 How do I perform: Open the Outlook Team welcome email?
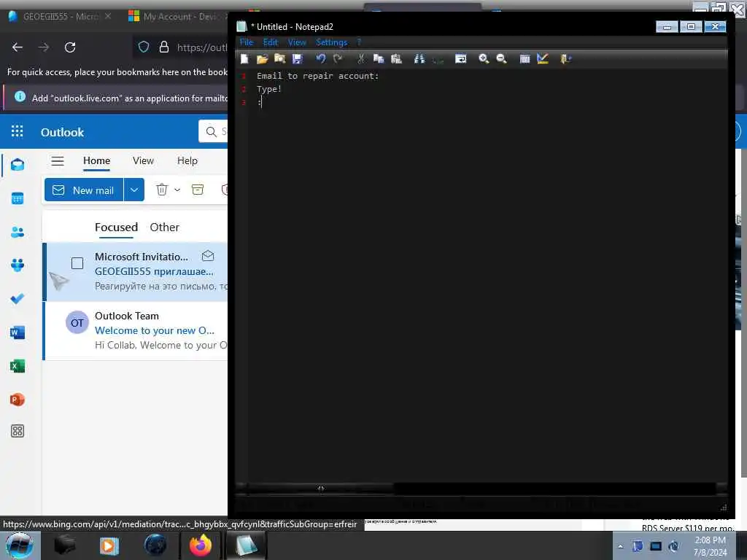(x=136, y=330)
